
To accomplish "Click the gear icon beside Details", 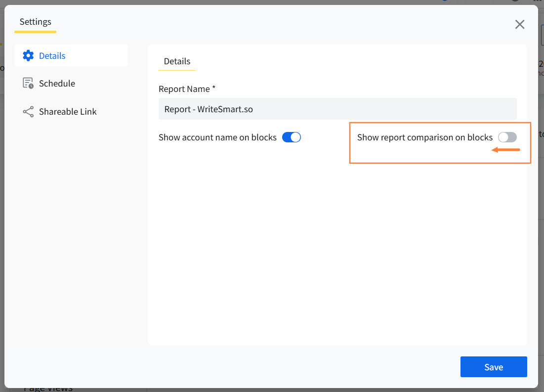I will [28, 55].
